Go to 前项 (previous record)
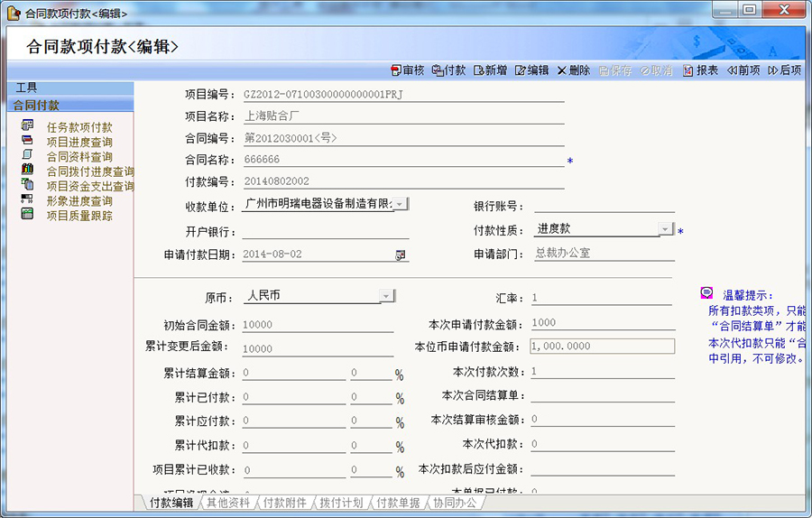The height and width of the screenshot is (518, 812). coord(743,70)
